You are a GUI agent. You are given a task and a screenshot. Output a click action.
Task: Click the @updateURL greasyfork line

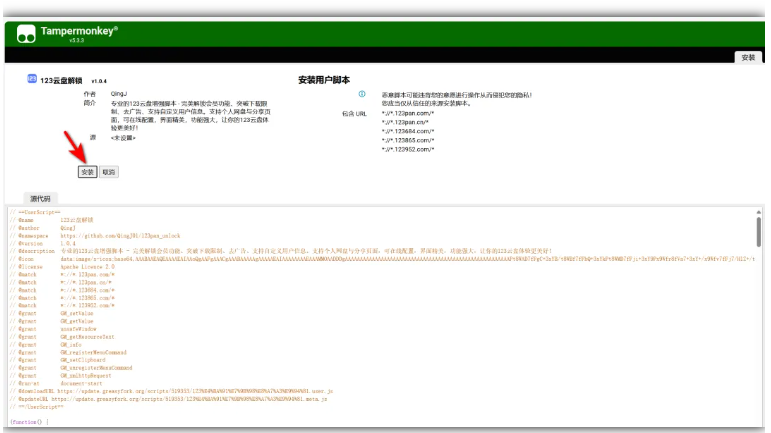[169, 399]
